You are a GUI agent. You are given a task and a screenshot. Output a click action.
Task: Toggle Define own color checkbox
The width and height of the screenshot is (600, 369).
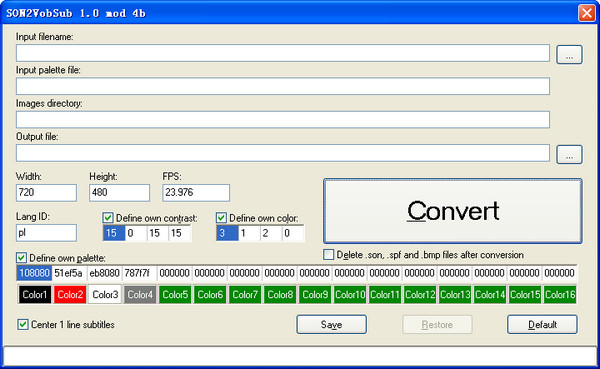tap(221, 218)
